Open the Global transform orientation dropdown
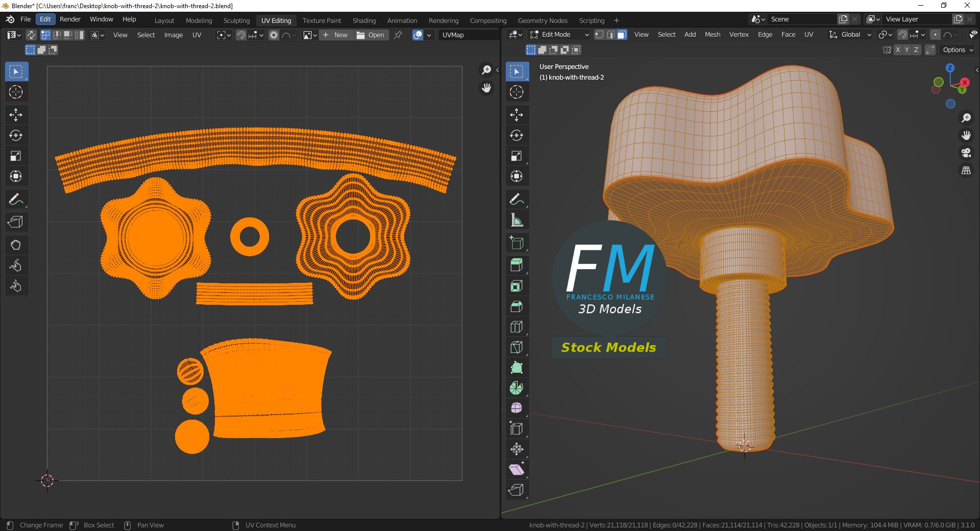 click(850, 35)
